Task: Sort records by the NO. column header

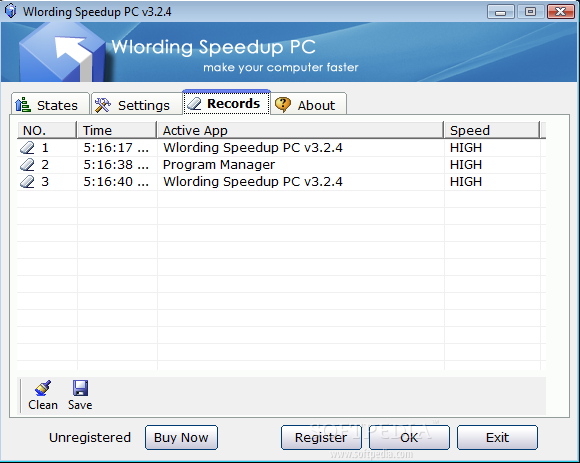Action: pos(47,130)
